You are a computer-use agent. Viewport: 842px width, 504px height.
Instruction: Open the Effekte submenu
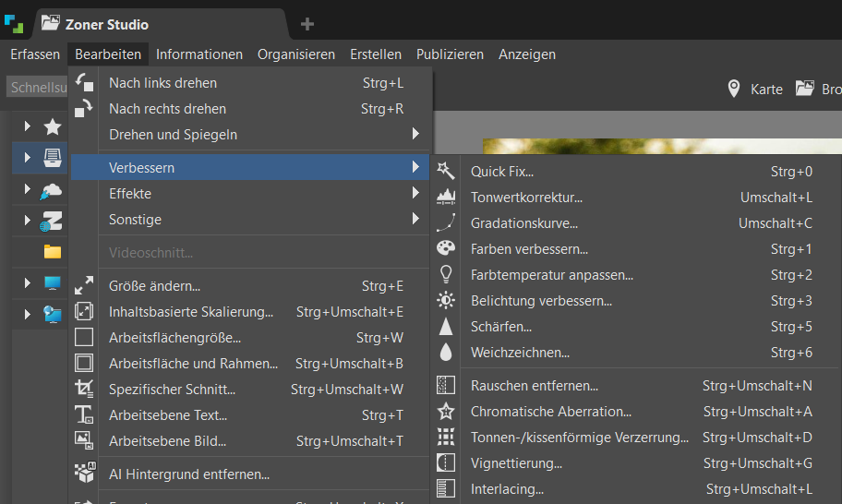point(251,193)
